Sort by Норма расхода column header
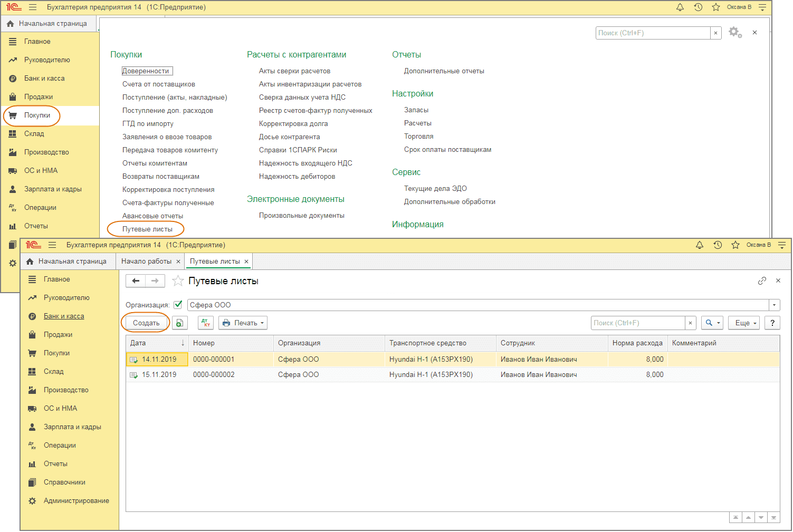 pos(637,343)
